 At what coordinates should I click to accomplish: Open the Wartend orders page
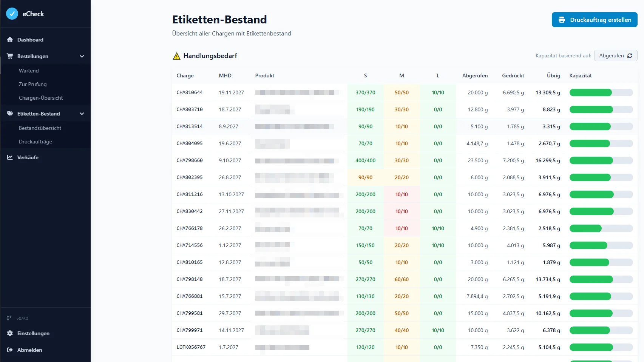[x=29, y=71]
